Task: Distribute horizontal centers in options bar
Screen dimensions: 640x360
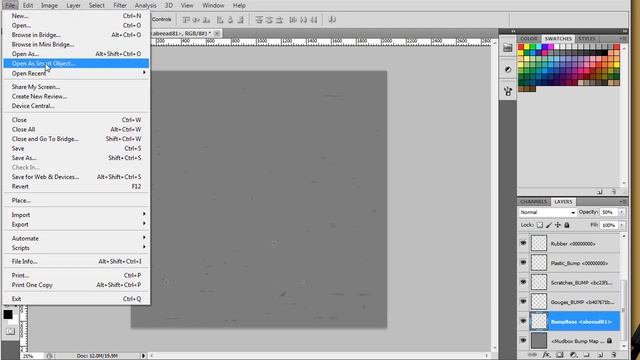Action: click(x=303, y=20)
